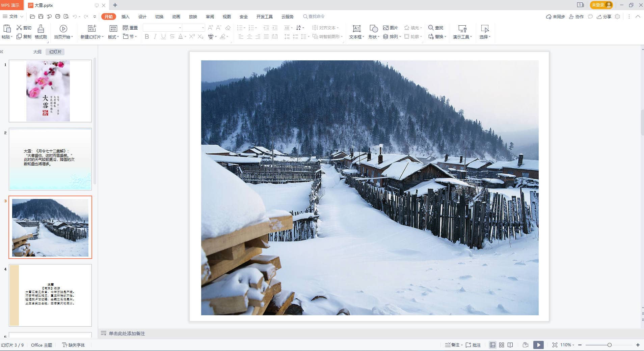Open the 文件 menu dropdown arrow
The width and height of the screenshot is (644, 351).
coord(22,17)
